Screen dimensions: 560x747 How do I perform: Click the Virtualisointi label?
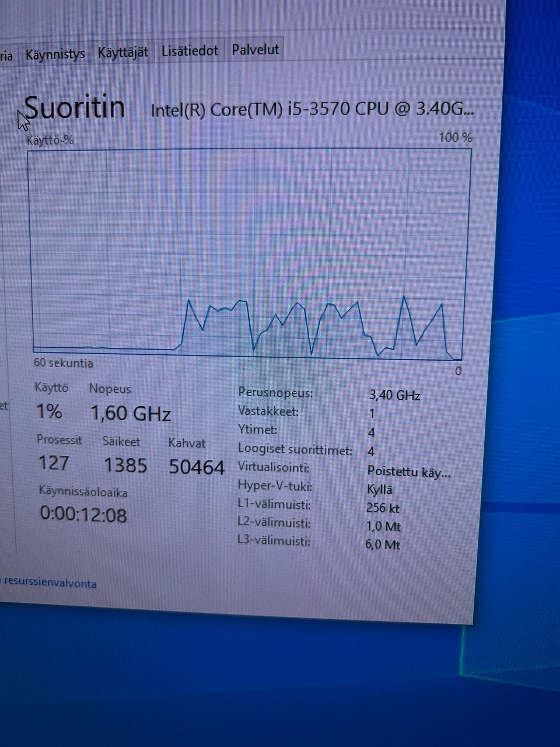click(x=274, y=467)
